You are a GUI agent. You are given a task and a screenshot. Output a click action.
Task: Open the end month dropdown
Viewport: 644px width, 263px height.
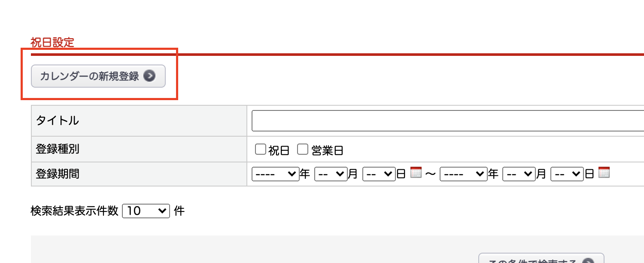pyautogui.click(x=519, y=174)
